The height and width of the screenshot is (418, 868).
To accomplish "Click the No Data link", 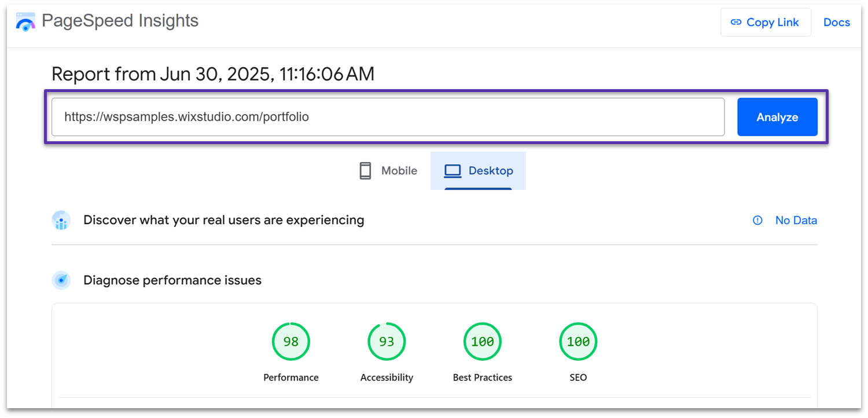I will (x=796, y=220).
